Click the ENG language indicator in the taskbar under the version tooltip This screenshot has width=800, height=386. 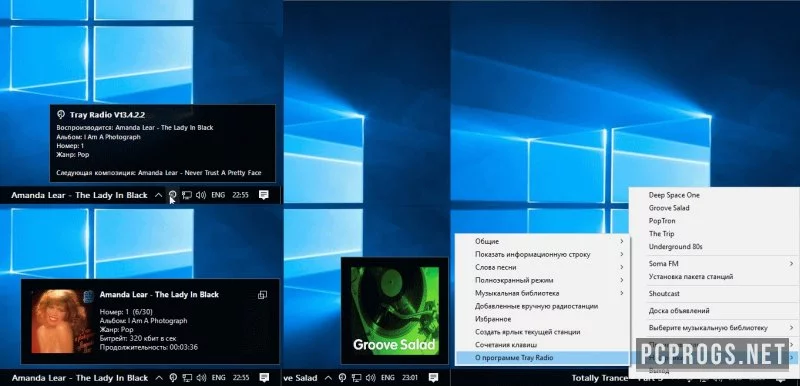218,195
